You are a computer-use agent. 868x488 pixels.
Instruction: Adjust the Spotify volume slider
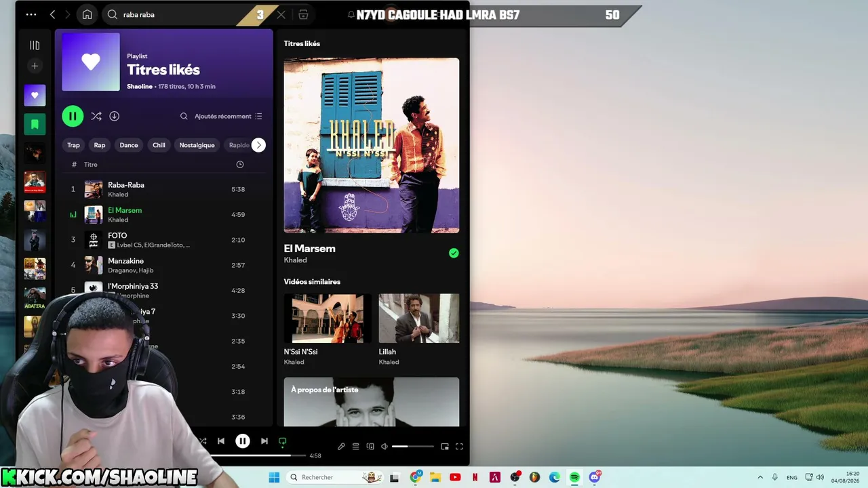(412, 447)
